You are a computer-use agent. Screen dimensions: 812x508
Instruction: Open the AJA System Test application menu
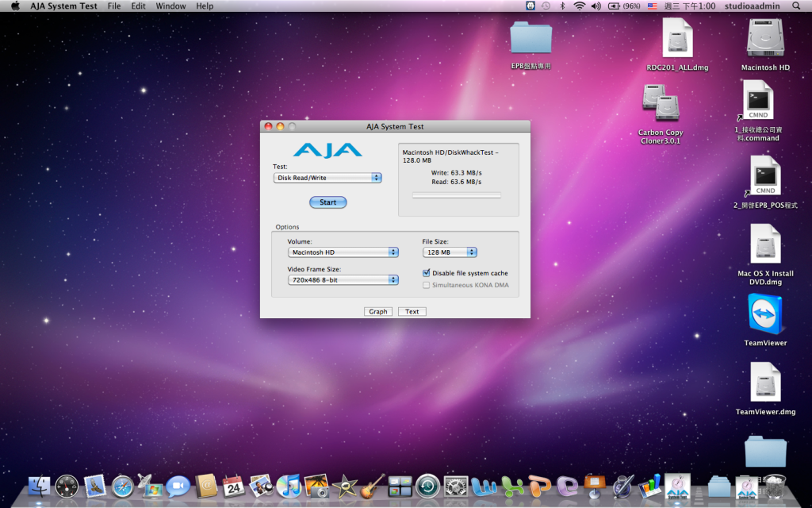pos(63,6)
